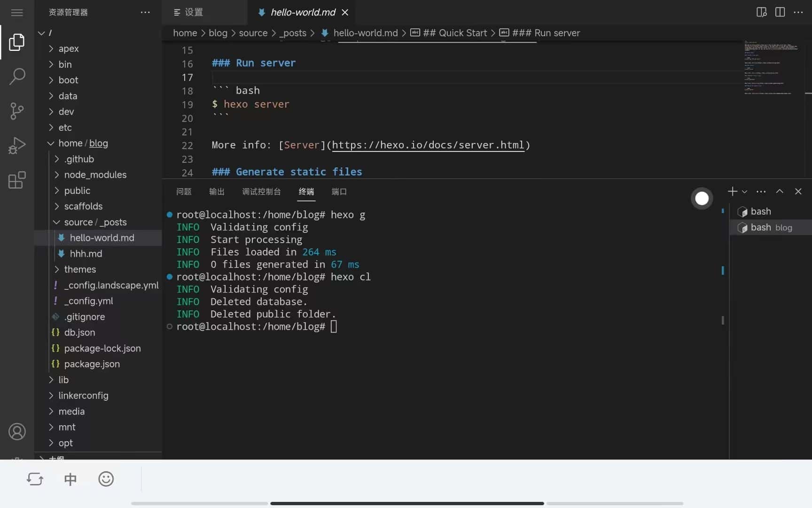
Task: Split the editor to the right
Action: (780, 12)
